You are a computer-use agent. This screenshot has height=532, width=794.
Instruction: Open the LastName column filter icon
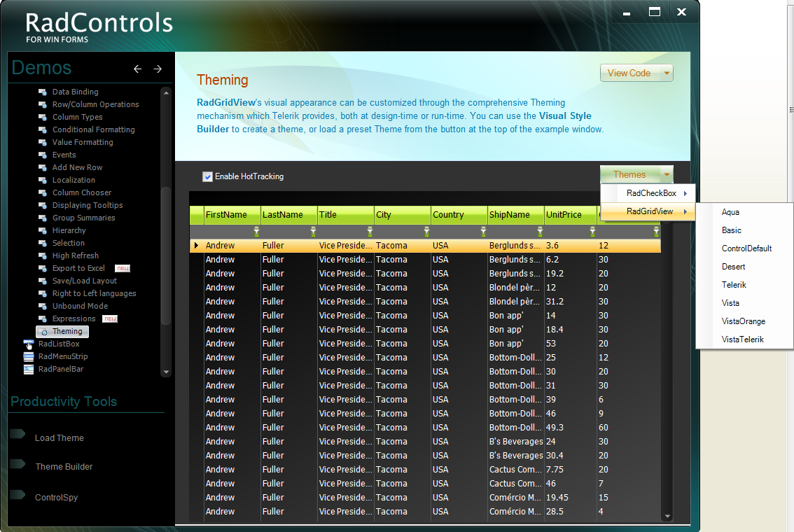(x=313, y=232)
